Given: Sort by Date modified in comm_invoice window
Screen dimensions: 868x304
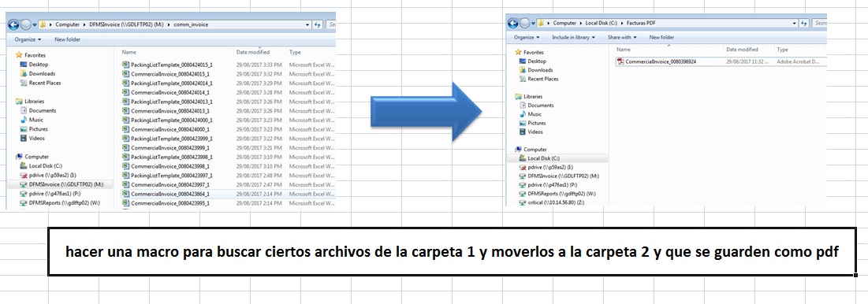Looking at the screenshot, I should coord(253,52).
